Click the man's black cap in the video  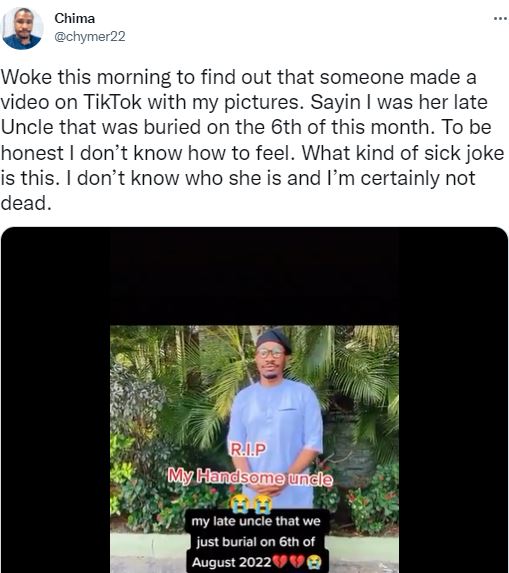coord(273,339)
